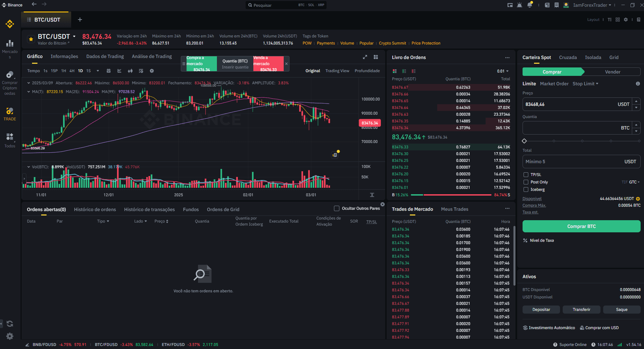Image resolution: width=644 pixels, height=349 pixels.
Task: Open chart indicators icon
Action: (141, 71)
